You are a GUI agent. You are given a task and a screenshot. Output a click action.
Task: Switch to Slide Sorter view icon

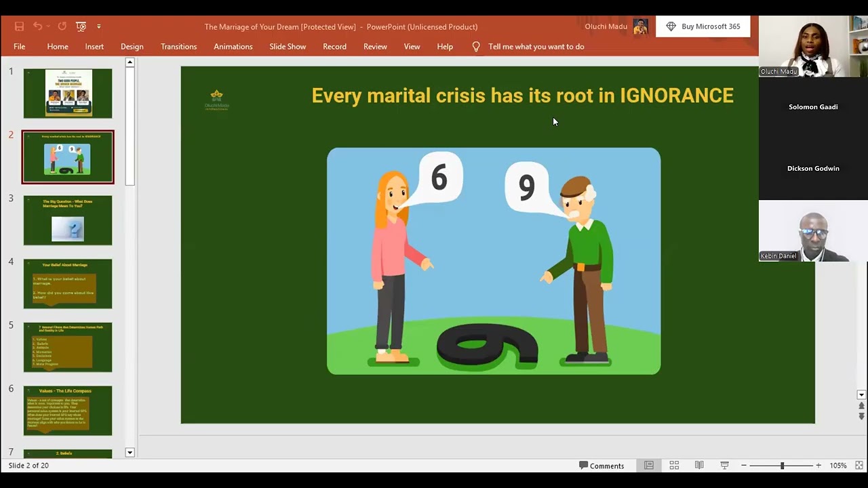coord(674,466)
